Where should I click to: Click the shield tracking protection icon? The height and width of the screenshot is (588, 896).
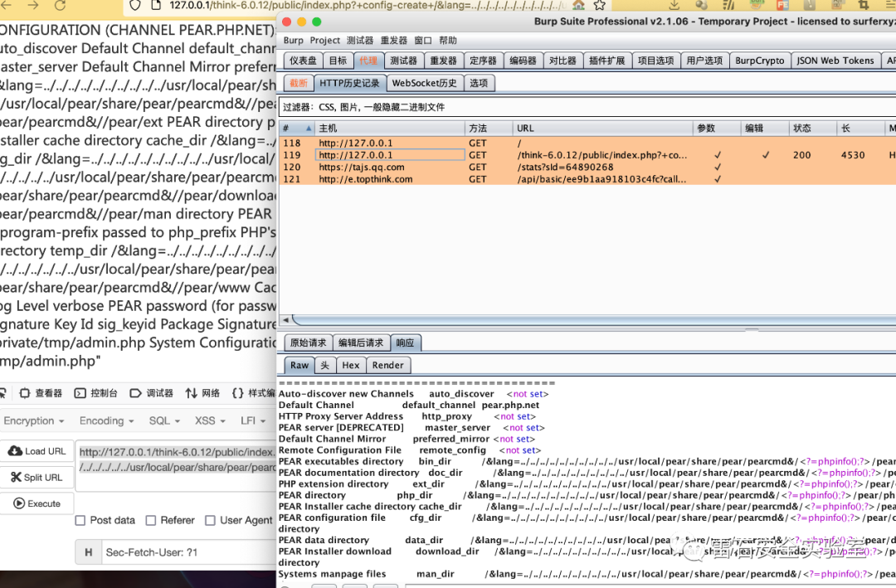(135, 5)
